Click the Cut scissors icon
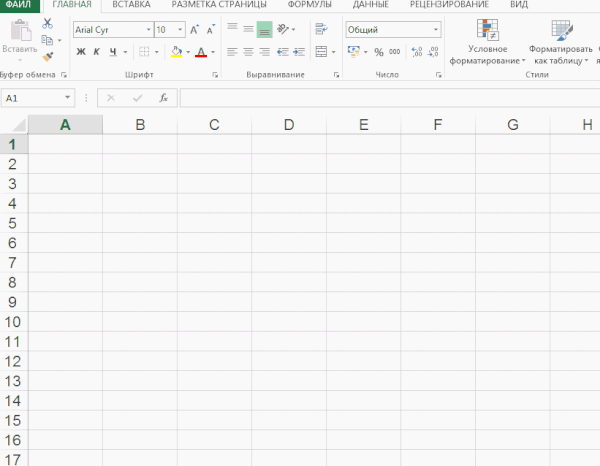The image size is (600, 466). (47, 24)
